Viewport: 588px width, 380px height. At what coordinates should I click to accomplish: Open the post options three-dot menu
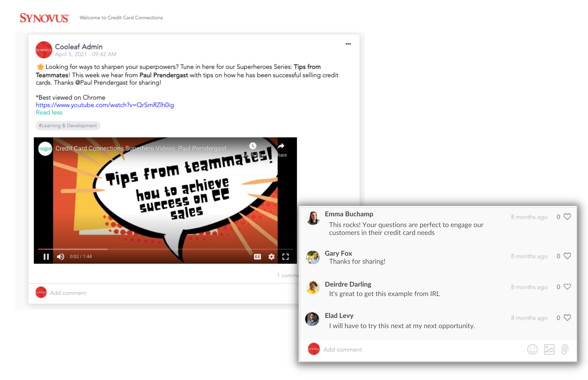click(x=348, y=44)
